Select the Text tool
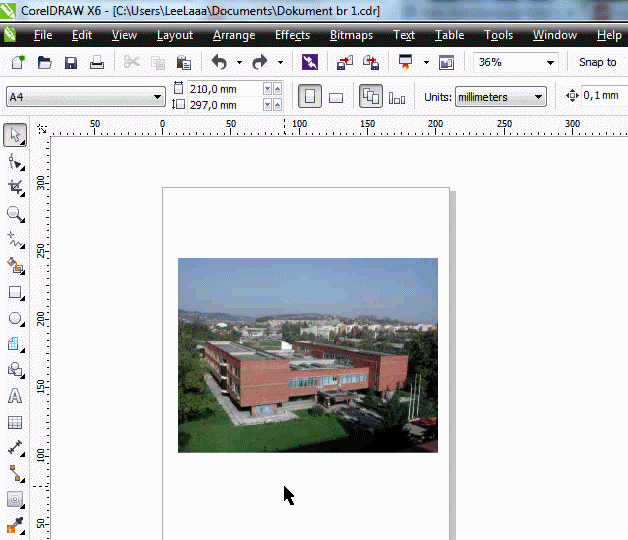The height and width of the screenshot is (540, 628). coord(15,396)
